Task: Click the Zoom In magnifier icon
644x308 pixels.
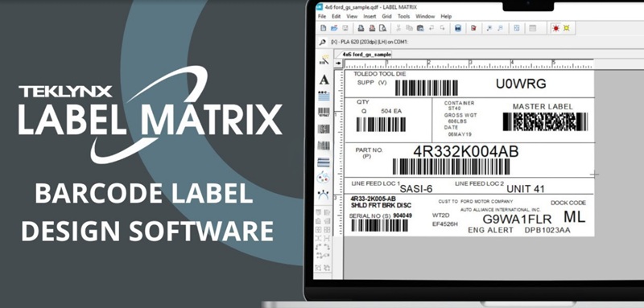Action: tap(489, 28)
